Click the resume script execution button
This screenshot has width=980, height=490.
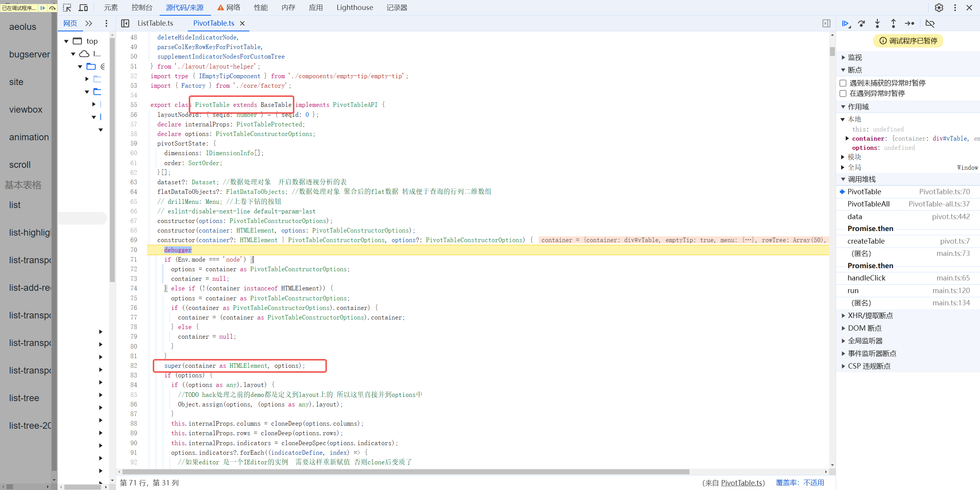(846, 23)
